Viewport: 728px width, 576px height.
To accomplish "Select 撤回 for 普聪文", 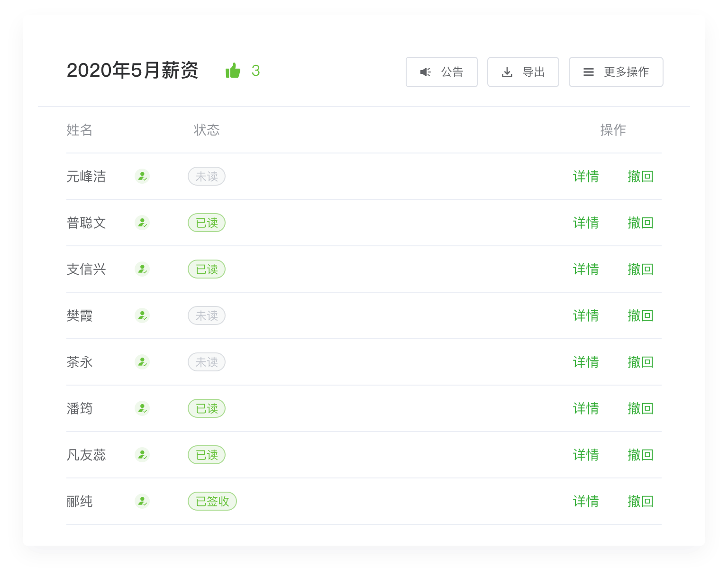I will tap(640, 223).
